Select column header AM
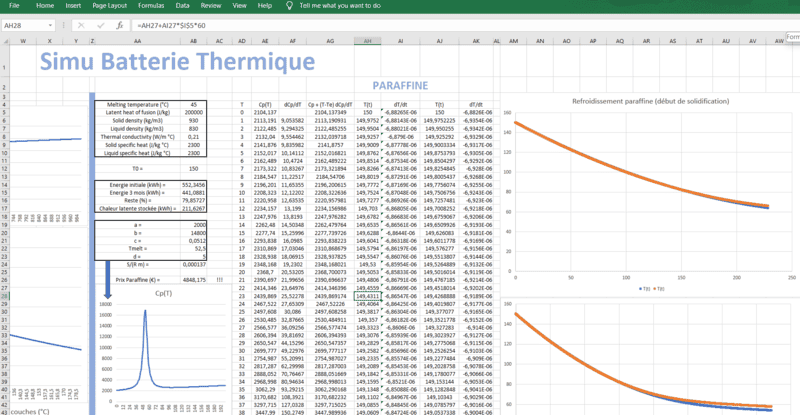 coord(513,41)
